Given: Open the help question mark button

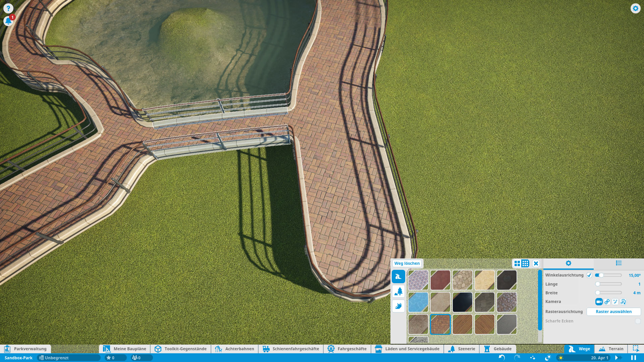Looking at the screenshot, I should tap(8, 8).
